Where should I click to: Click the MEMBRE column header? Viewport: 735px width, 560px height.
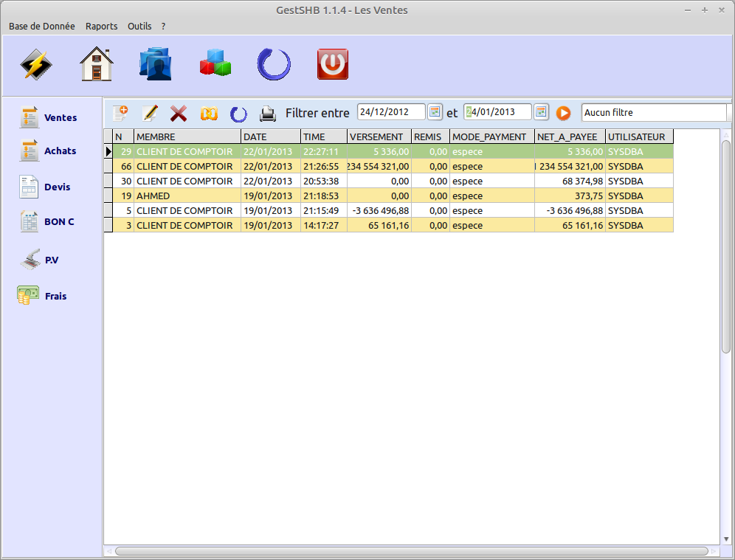pyautogui.click(x=187, y=136)
